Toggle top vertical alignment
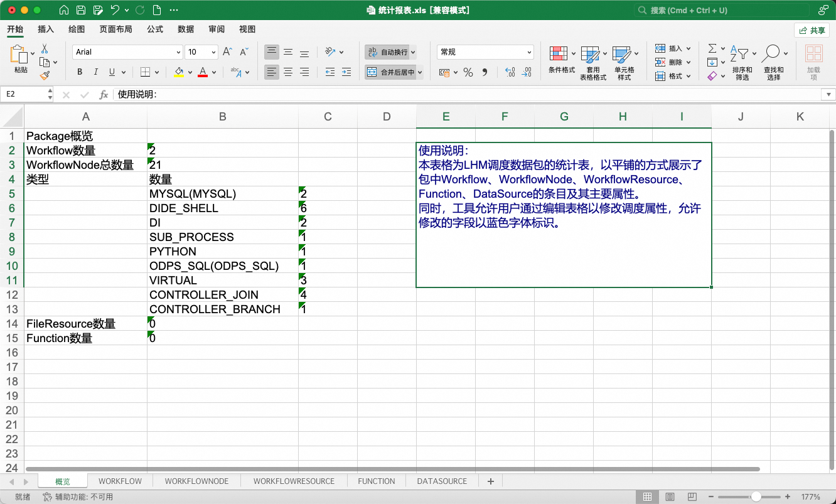836x504 pixels. point(271,52)
